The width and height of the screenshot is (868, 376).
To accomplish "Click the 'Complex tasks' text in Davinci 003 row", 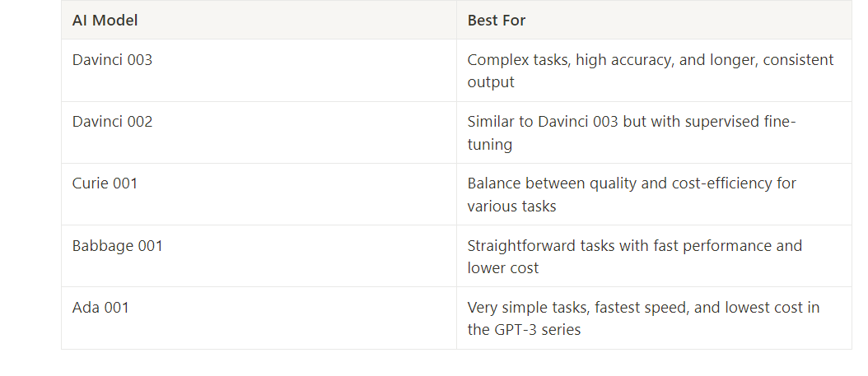I will tap(512, 60).
